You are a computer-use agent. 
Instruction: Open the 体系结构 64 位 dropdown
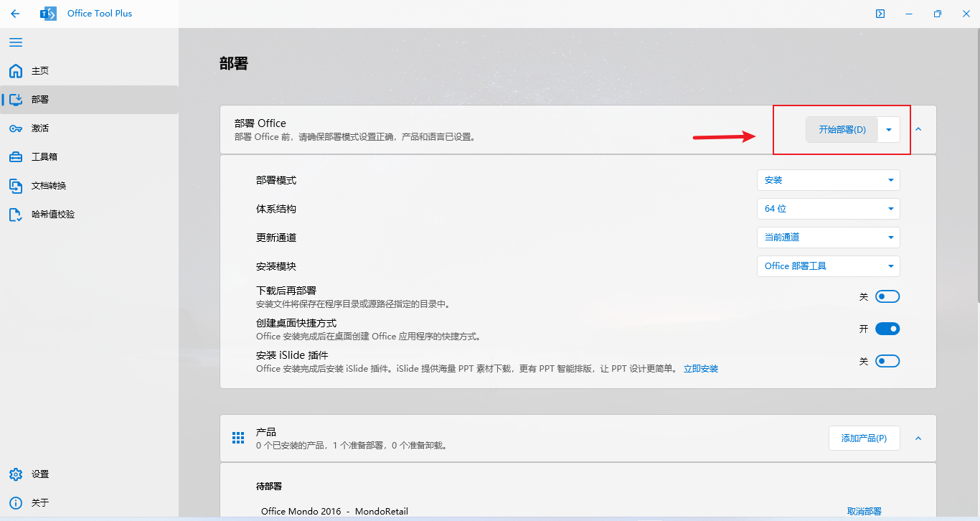click(x=828, y=209)
